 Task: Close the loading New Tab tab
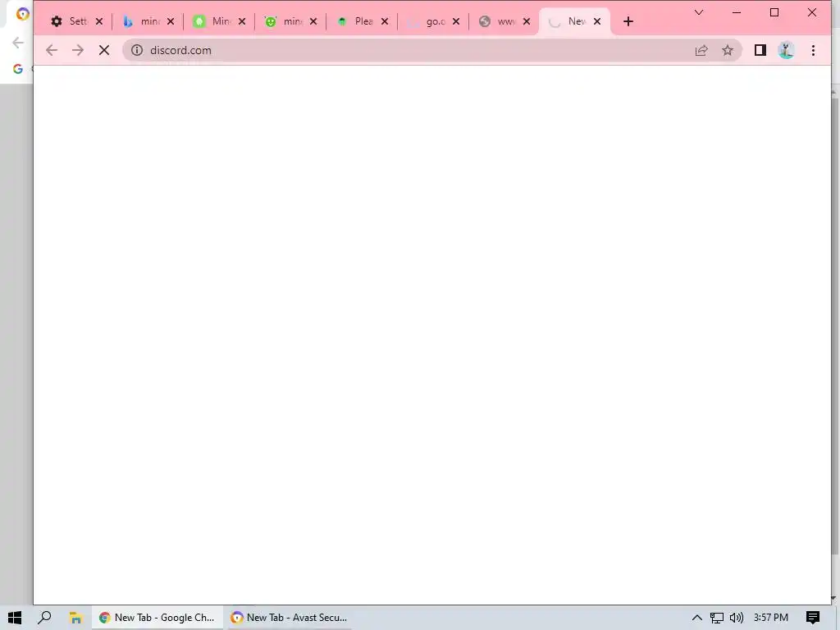point(597,21)
